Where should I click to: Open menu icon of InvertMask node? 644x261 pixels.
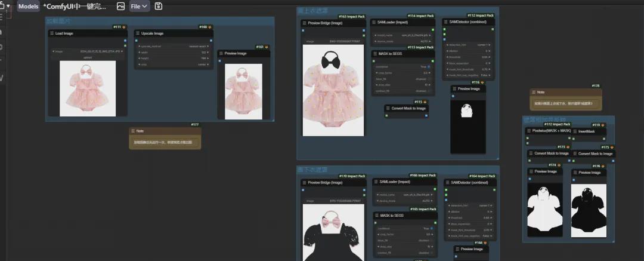pos(575,131)
